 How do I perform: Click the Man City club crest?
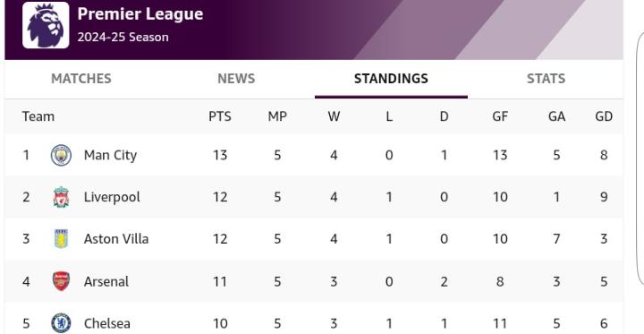coord(61,156)
